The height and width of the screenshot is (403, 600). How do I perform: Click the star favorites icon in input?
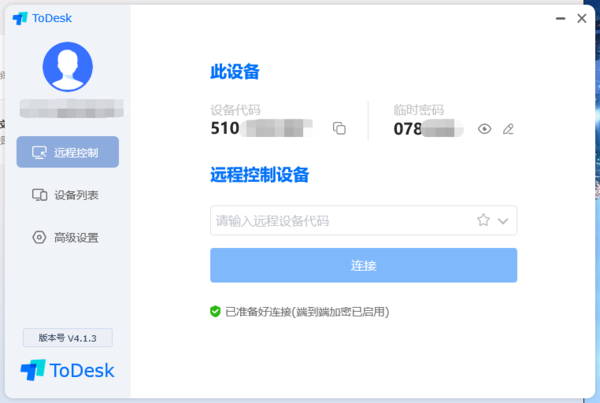[483, 220]
